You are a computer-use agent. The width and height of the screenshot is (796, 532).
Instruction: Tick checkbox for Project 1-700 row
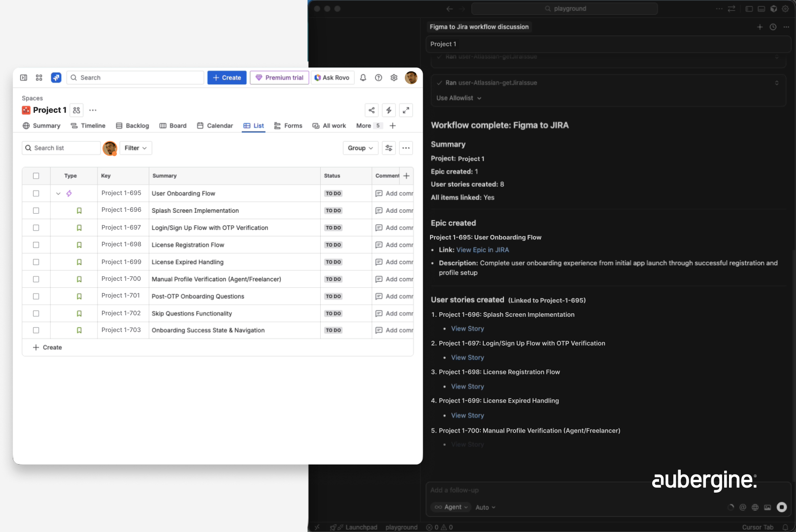(x=36, y=279)
